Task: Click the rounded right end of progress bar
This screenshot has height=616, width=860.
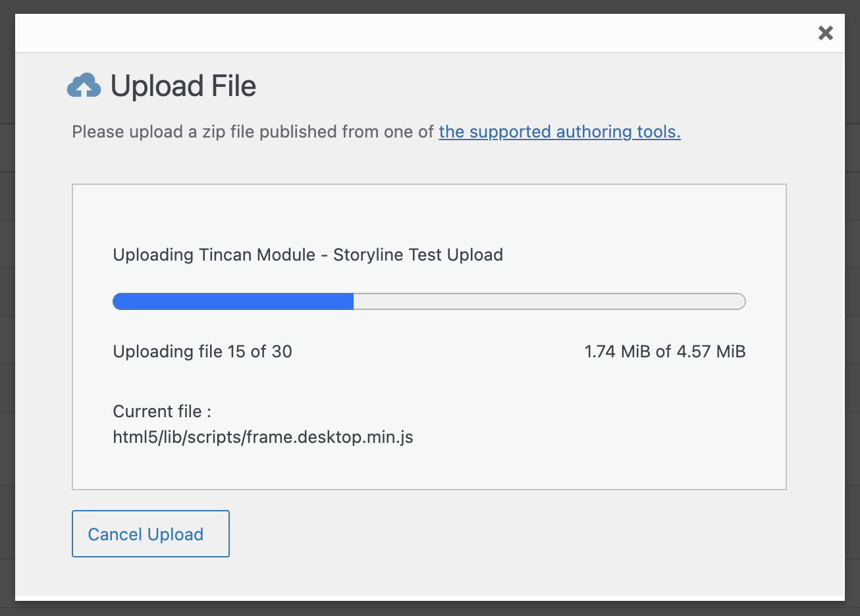Action: (741, 301)
